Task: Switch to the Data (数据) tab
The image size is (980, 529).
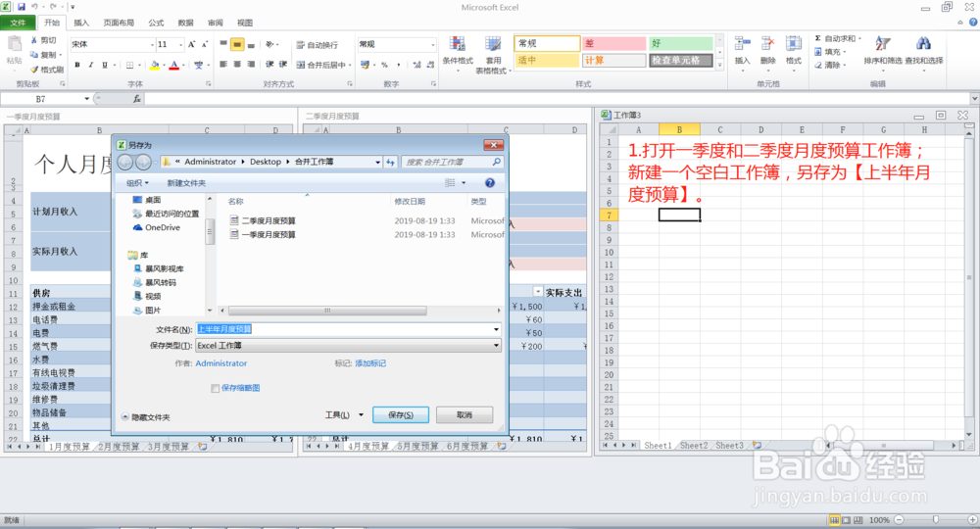Action: tap(185, 23)
